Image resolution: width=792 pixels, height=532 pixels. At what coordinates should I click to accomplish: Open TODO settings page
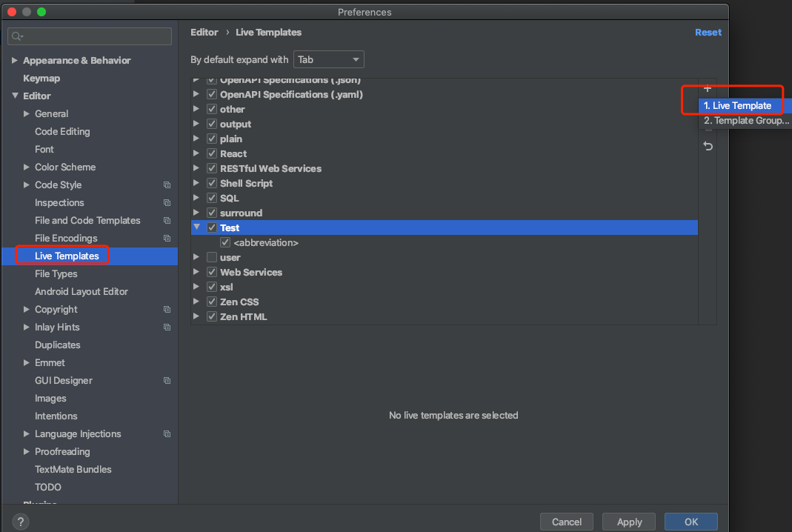pyautogui.click(x=48, y=487)
